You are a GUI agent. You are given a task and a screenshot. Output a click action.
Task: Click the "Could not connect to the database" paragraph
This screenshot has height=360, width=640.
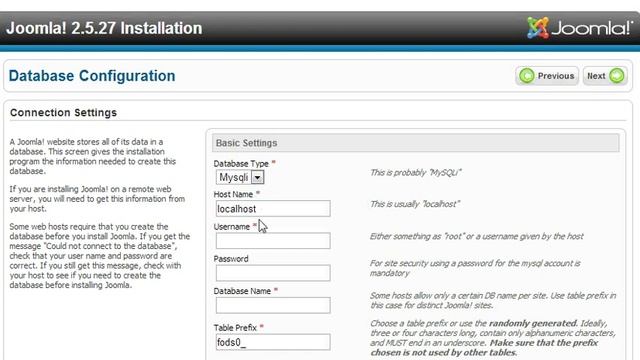100,256
